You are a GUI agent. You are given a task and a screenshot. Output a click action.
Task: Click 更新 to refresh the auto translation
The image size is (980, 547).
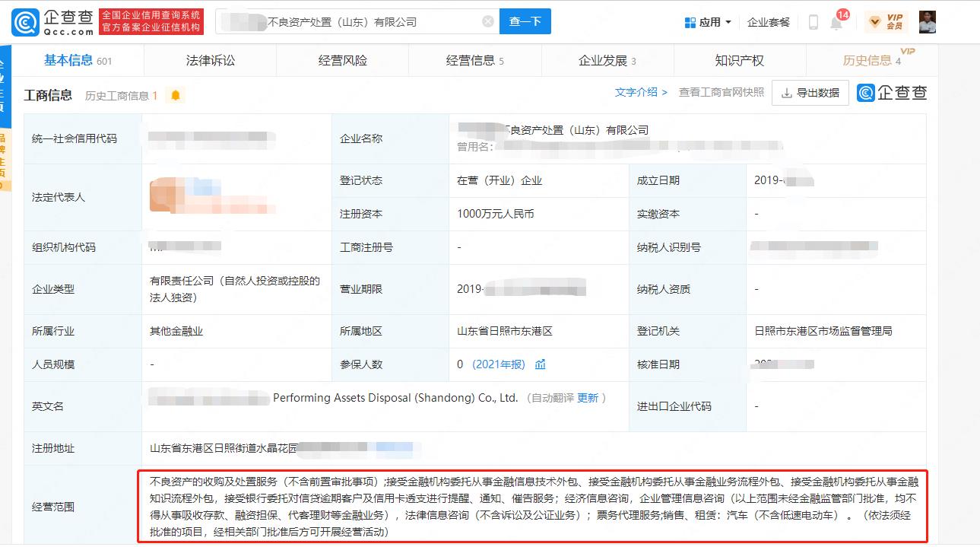589,397
